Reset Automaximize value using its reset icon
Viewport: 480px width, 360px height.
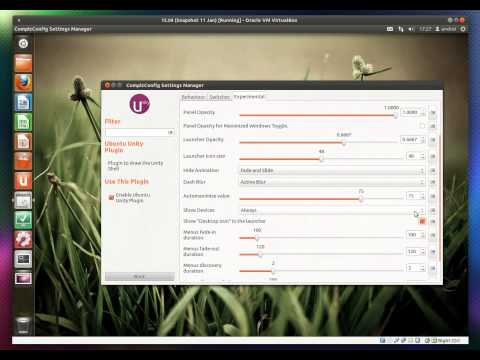(x=433, y=196)
